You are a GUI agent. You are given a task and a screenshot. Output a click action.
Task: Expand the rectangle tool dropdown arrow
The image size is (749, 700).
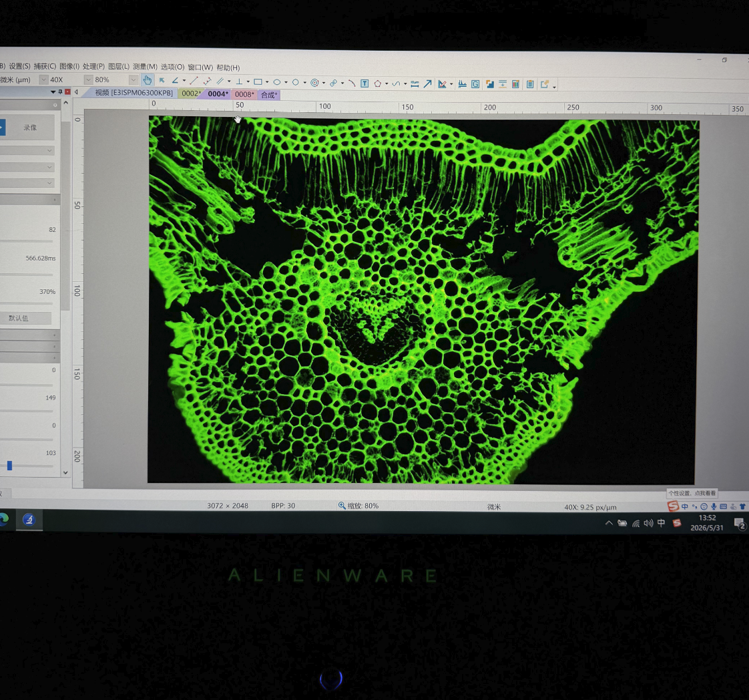tap(267, 82)
